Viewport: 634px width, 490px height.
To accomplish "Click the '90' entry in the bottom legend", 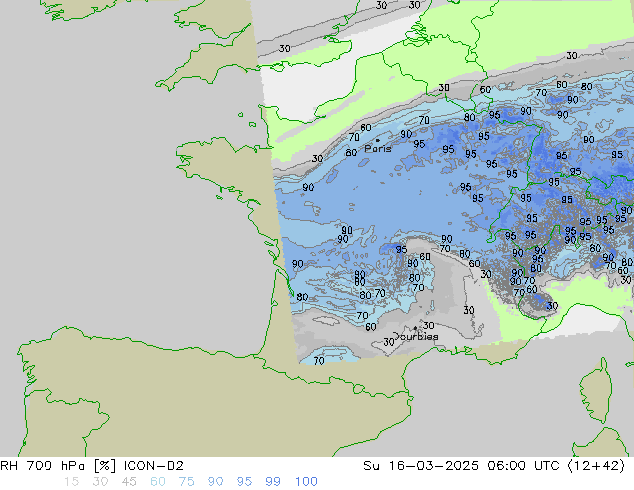I will pos(215,482).
